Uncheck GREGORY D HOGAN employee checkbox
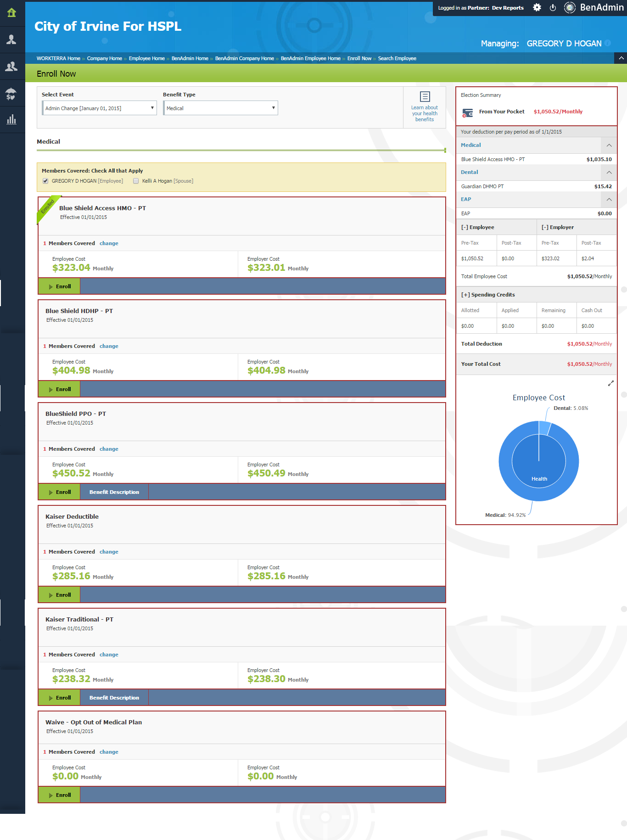The height and width of the screenshot is (840, 627). pos(45,181)
